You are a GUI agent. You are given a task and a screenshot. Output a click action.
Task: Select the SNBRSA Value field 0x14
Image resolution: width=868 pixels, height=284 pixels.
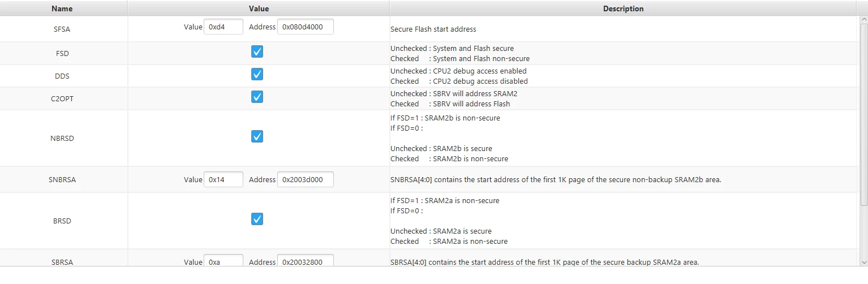224,179
